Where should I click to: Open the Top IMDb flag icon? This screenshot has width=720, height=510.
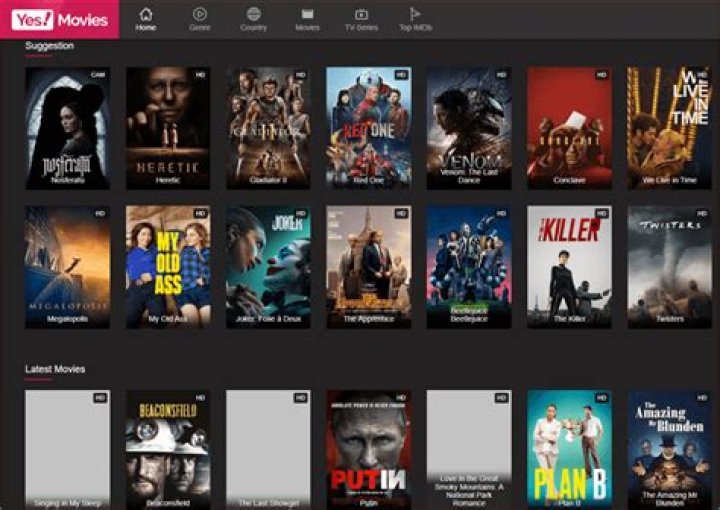tap(415, 14)
